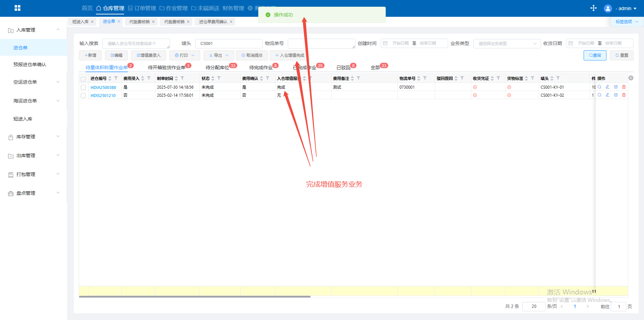Click the 查询 search button
Screen dimensions: 644x320
(595, 55)
